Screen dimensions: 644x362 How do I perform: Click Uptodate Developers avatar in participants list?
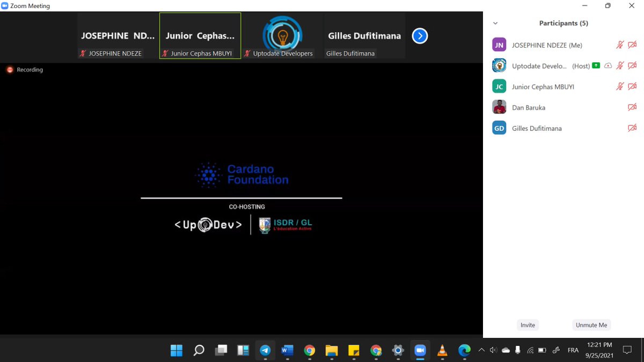[499, 65]
